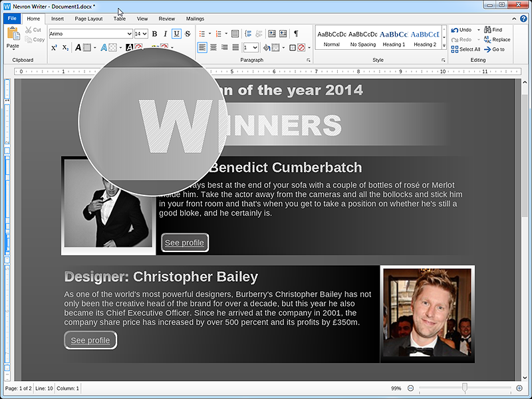This screenshot has width=532, height=399.
Task: Toggle Underline formatting off
Action: pos(176,34)
